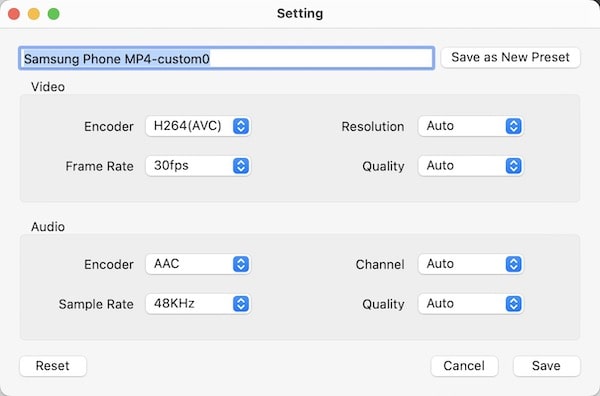Open the Audio Quality Auto dropdown
Viewport: 600px width, 396px height.
471,304
